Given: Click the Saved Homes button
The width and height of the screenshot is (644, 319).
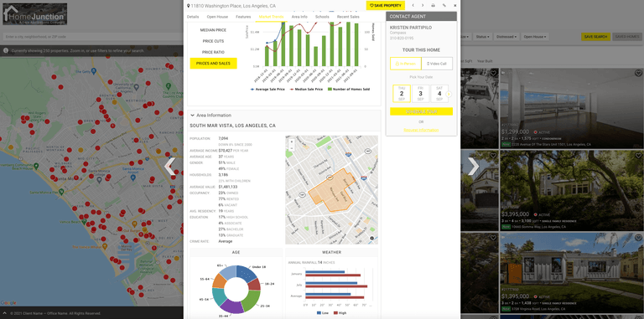Looking at the screenshot, I should (x=626, y=37).
